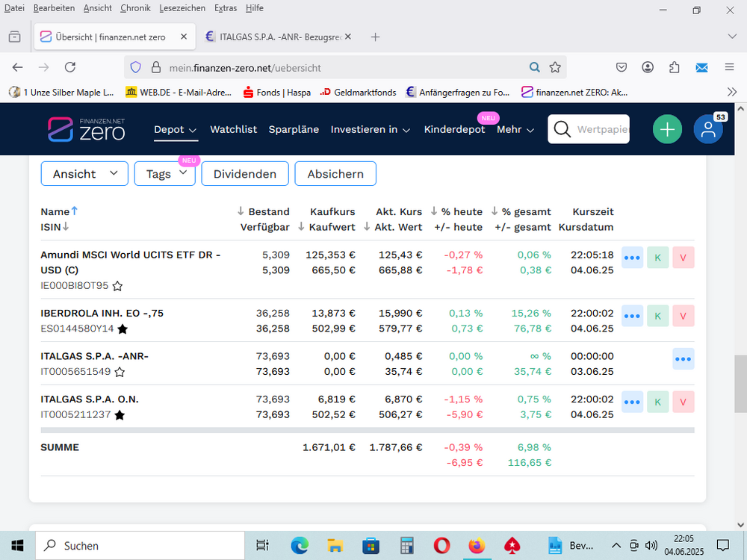Image resolution: width=747 pixels, height=560 pixels.
Task: Click red V sell button for Amundi MSCI World
Action: pyautogui.click(x=683, y=258)
